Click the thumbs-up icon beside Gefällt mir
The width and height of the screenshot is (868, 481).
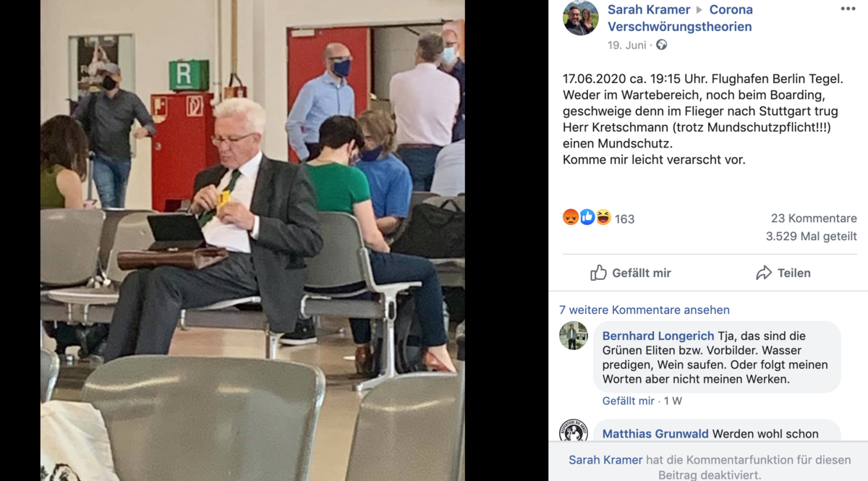coord(598,273)
